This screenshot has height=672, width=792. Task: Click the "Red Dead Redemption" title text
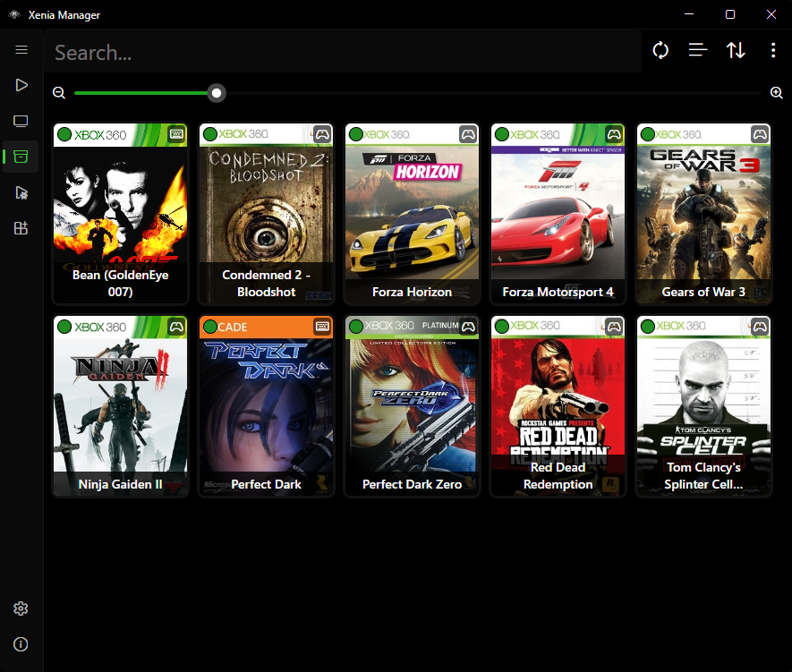[558, 476]
